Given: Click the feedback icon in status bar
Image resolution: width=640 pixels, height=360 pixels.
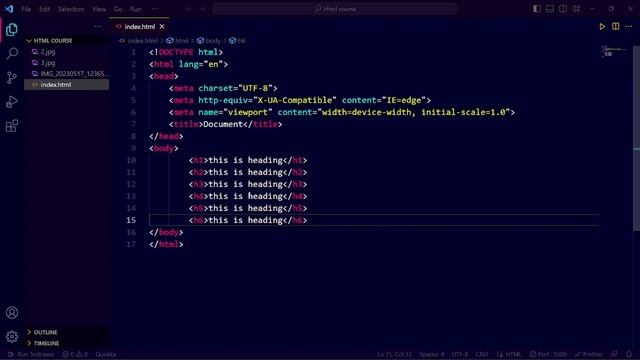Looking at the screenshot, I should click(614, 354).
